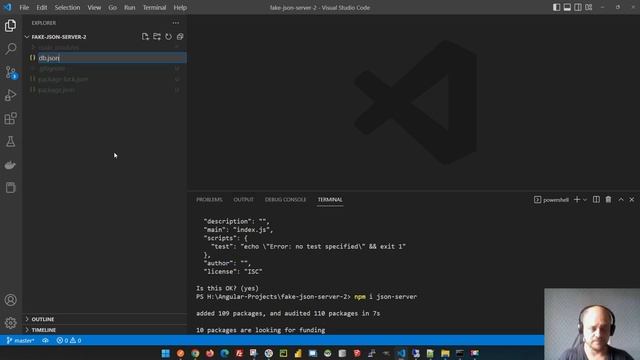Open the Run menu
Screen dimensions: 640x360
(129, 7)
